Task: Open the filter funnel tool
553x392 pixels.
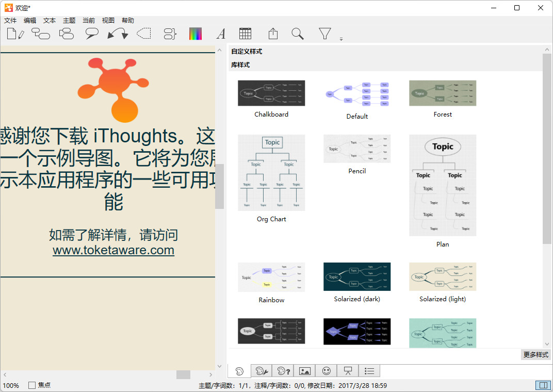Action: tap(325, 34)
